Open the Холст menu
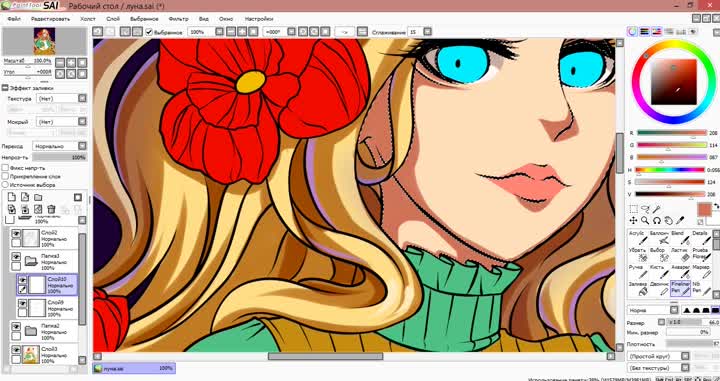Image resolution: width=720 pixels, height=381 pixels. pos(88,19)
